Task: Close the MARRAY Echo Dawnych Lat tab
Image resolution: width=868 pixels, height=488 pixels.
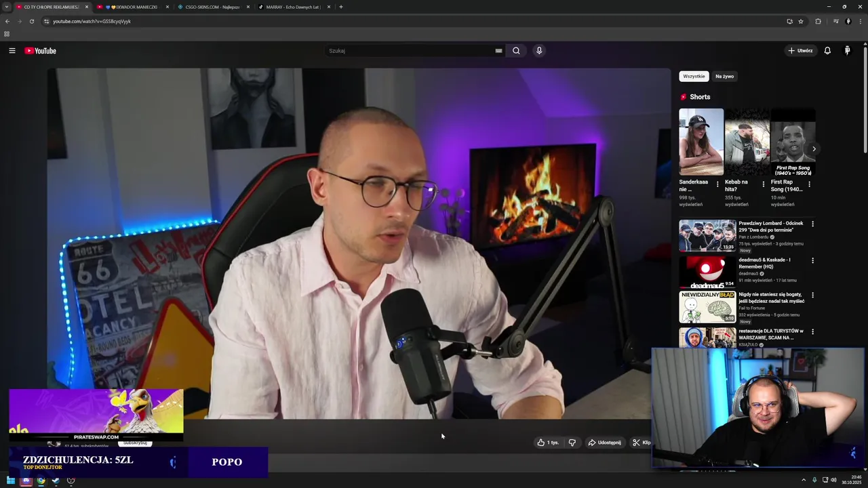Action: tap(329, 7)
